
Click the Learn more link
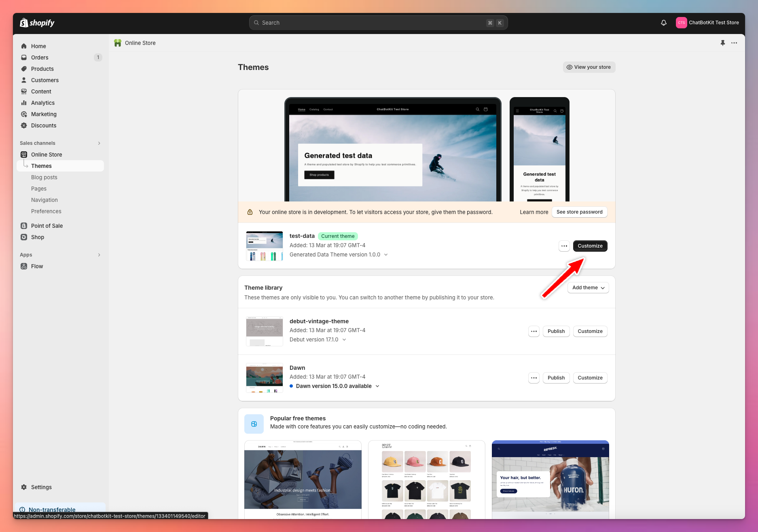tap(534, 212)
